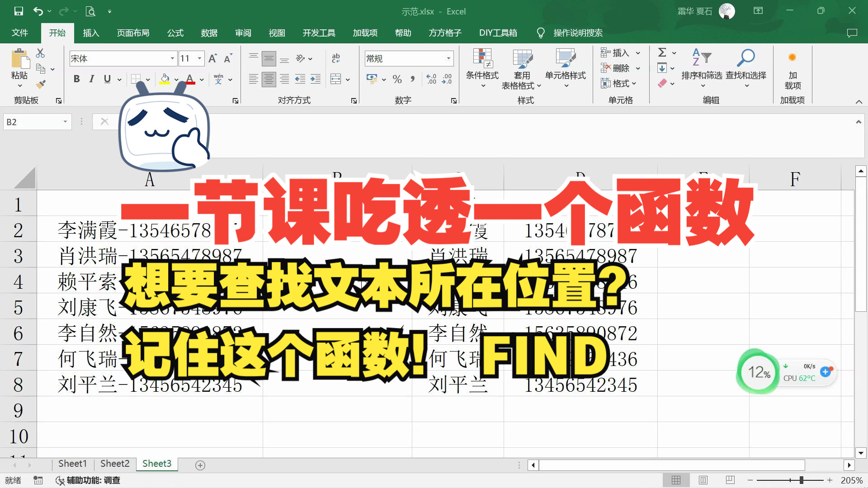Click the Cut scissors icon
The height and width of the screenshot is (488, 868).
[x=40, y=53]
